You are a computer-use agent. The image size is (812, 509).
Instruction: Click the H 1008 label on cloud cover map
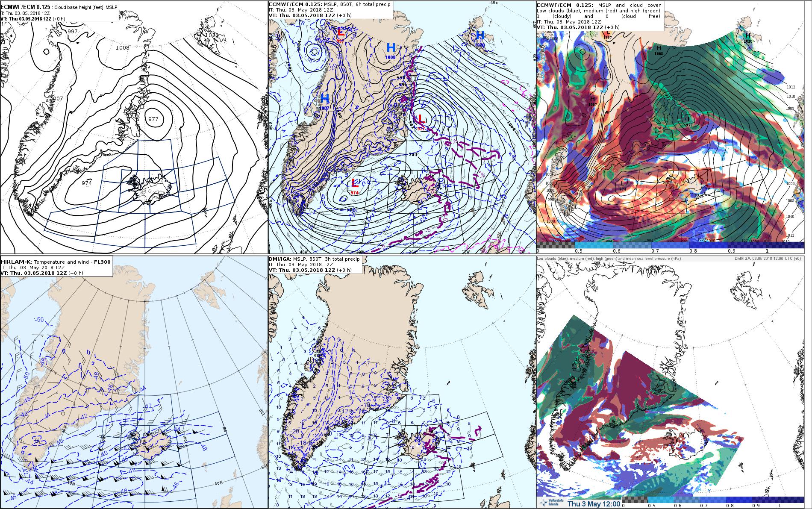click(x=659, y=51)
